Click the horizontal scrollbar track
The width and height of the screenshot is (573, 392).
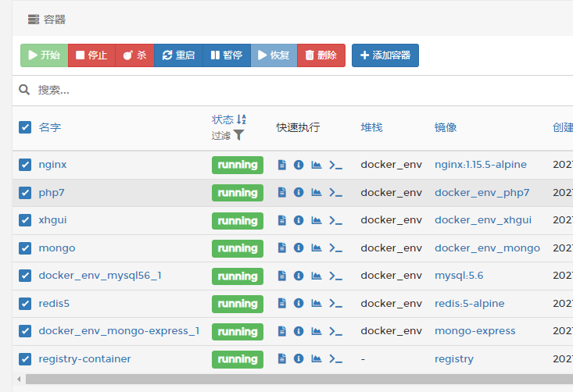[299, 380]
